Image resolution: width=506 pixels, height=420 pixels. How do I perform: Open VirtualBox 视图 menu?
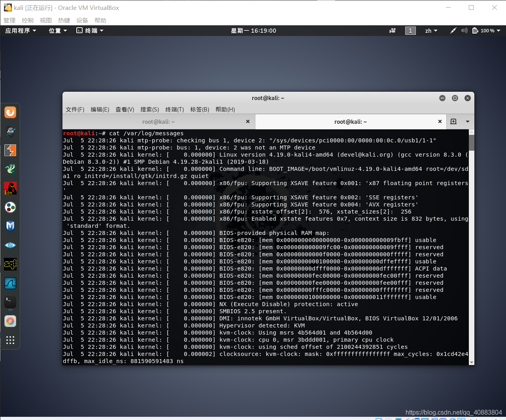tap(46, 20)
